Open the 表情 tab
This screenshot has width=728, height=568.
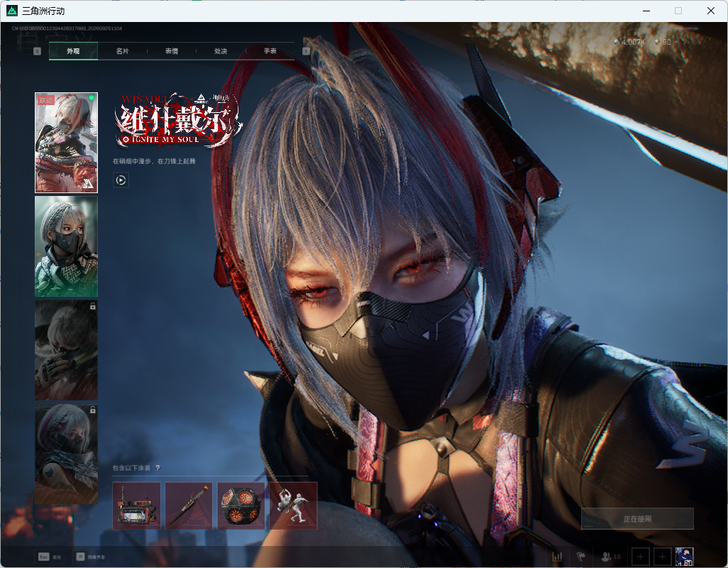(x=171, y=51)
